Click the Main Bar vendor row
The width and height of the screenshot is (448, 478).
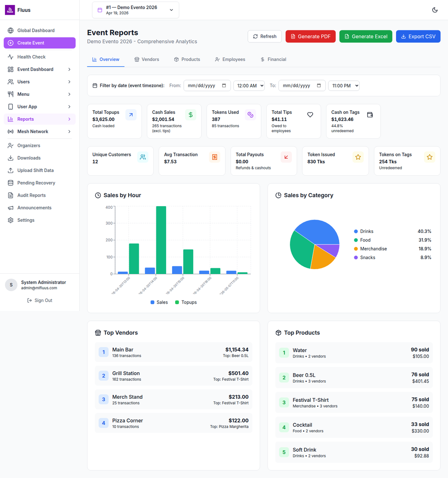click(x=173, y=353)
